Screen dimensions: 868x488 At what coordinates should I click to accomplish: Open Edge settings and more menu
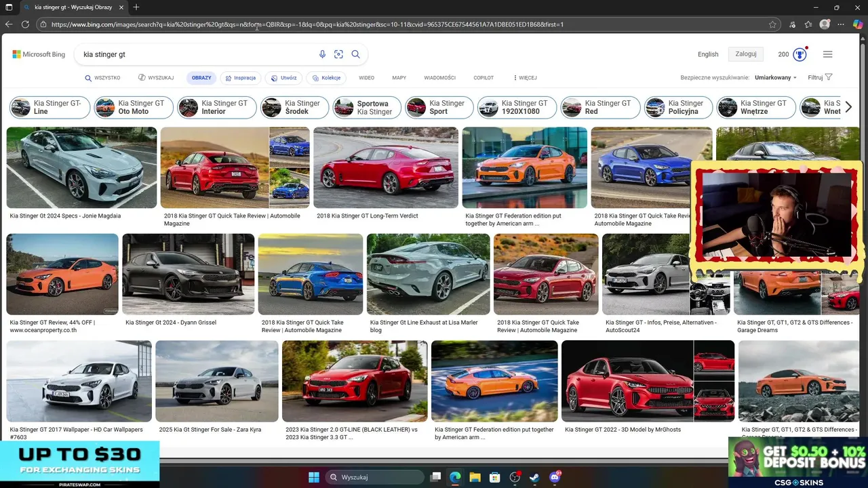[841, 24]
